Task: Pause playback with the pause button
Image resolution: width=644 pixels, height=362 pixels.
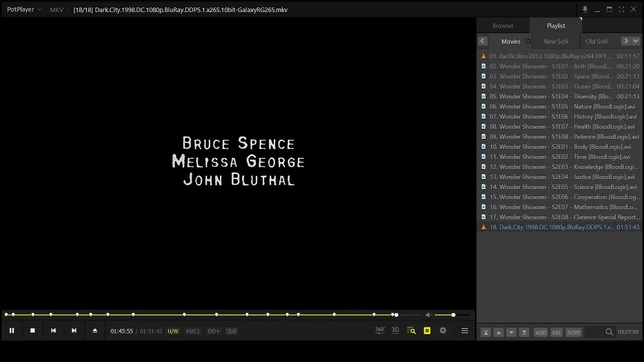Action: 12,331
